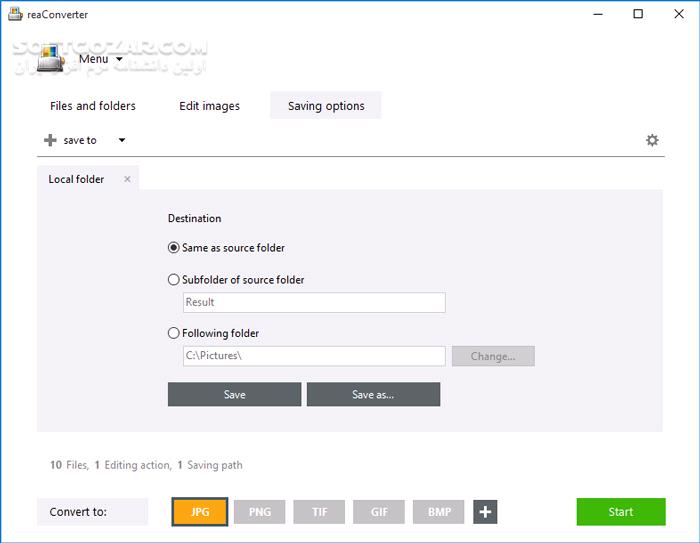Click the reaConverter title bar icon
The image size is (700, 543).
[15, 14]
